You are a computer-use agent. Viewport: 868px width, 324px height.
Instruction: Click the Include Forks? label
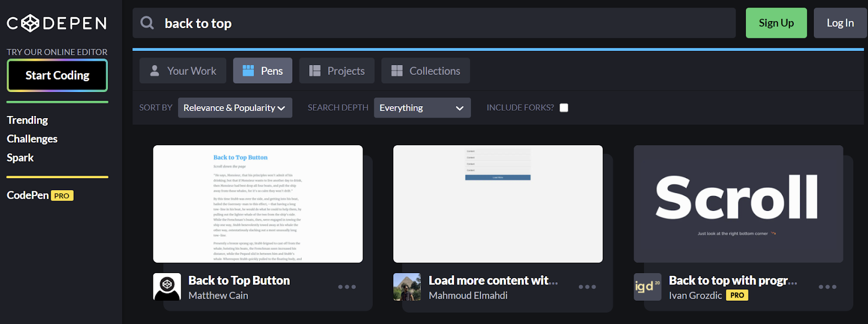pyautogui.click(x=520, y=108)
